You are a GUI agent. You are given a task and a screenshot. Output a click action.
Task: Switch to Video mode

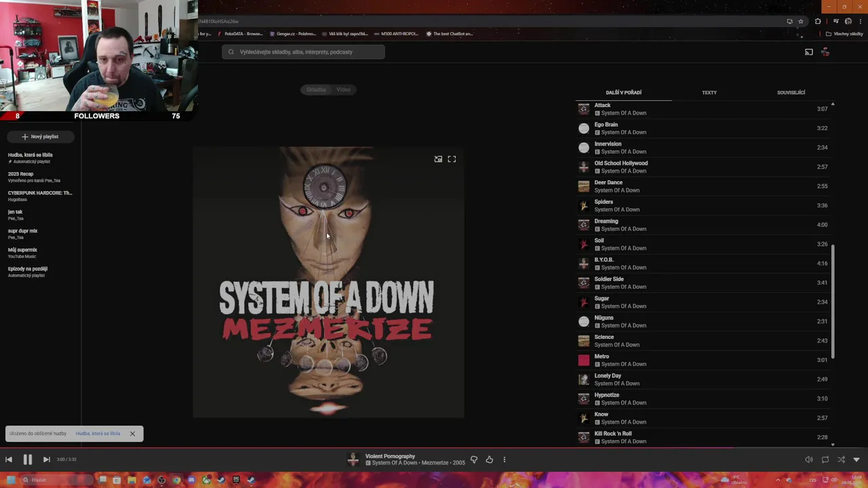343,89
